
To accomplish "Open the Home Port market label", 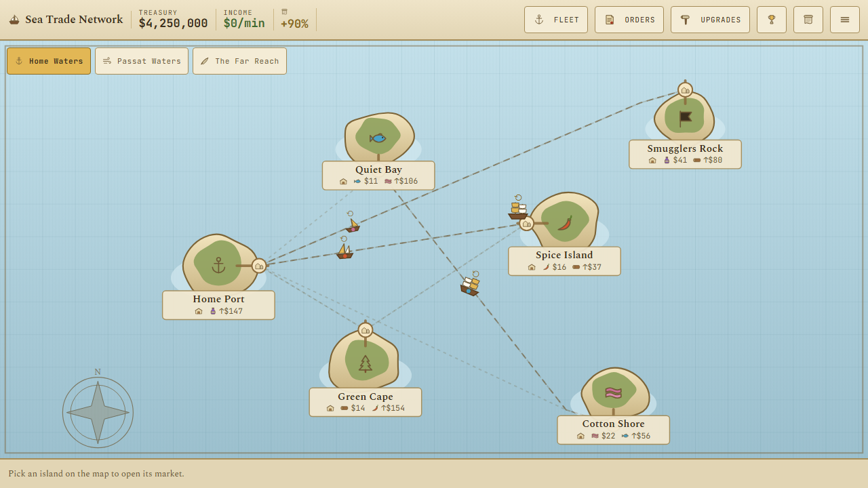I will point(218,305).
